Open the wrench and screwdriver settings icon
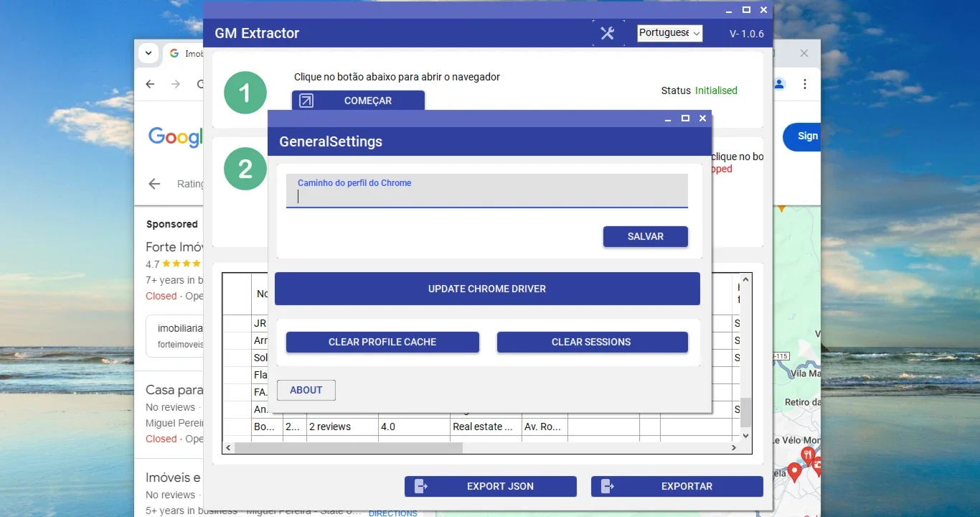The width and height of the screenshot is (980, 517). point(608,33)
